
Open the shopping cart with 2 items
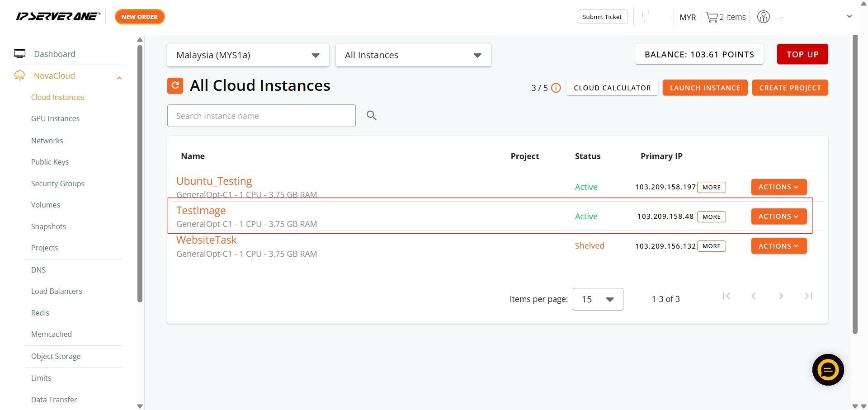pyautogui.click(x=725, y=17)
